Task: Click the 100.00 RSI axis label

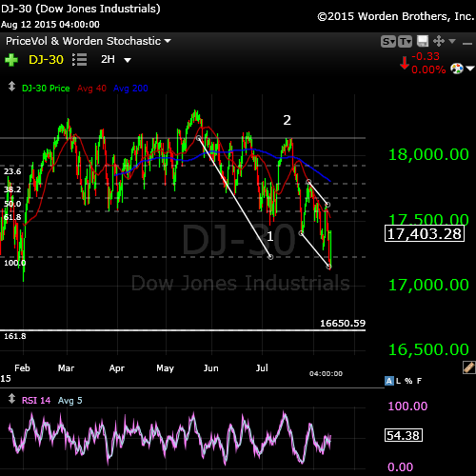Action: point(407,407)
